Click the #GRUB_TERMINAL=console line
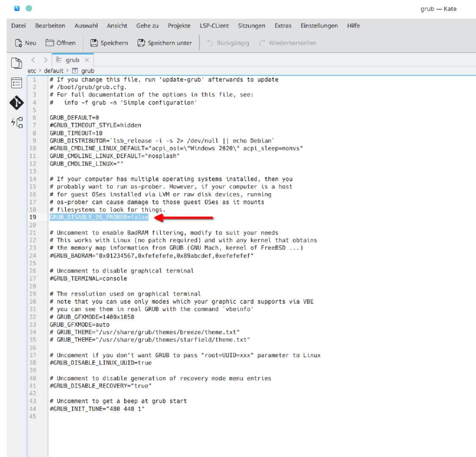The image size is (476, 457). [x=88, y=278]
